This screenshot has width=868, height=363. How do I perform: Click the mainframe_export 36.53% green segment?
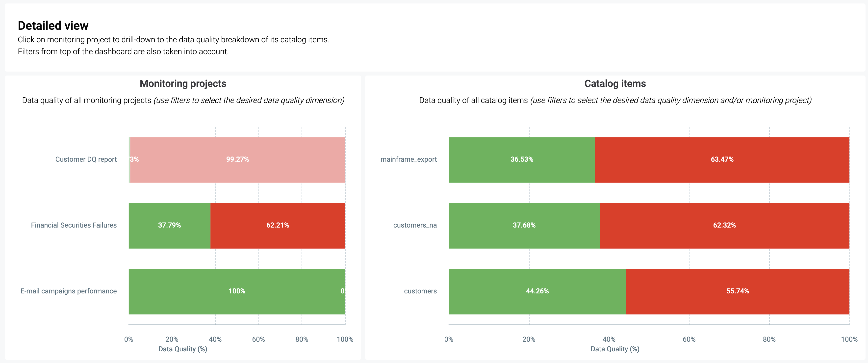(x=522, y=160)
